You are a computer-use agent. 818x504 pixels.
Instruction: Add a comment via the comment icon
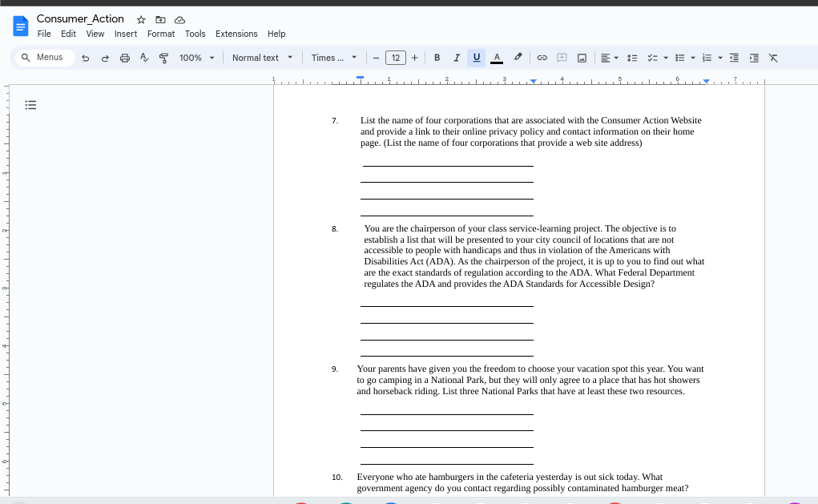point(562,58)
